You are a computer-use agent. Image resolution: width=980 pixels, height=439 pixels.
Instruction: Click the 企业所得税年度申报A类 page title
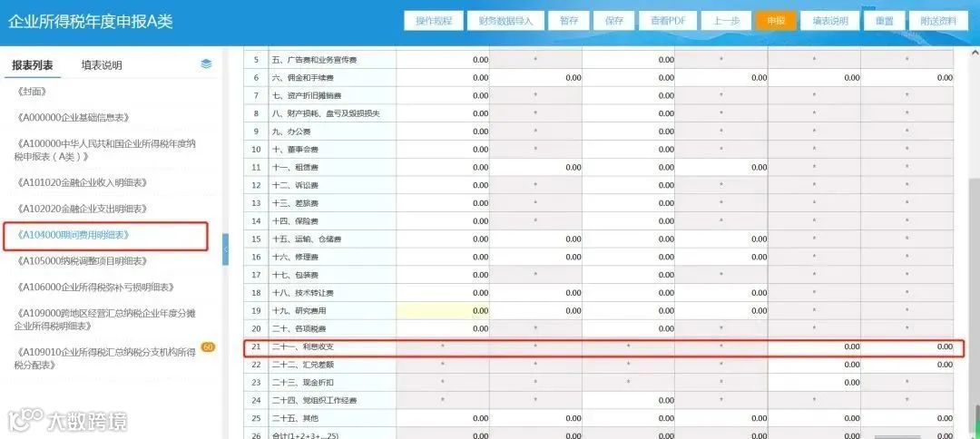click(91, 21)
